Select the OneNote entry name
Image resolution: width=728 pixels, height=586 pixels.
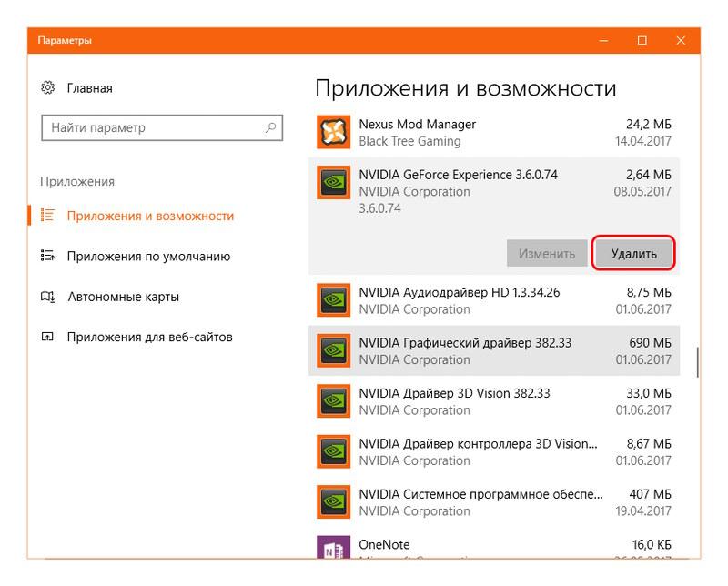point(384,544)
